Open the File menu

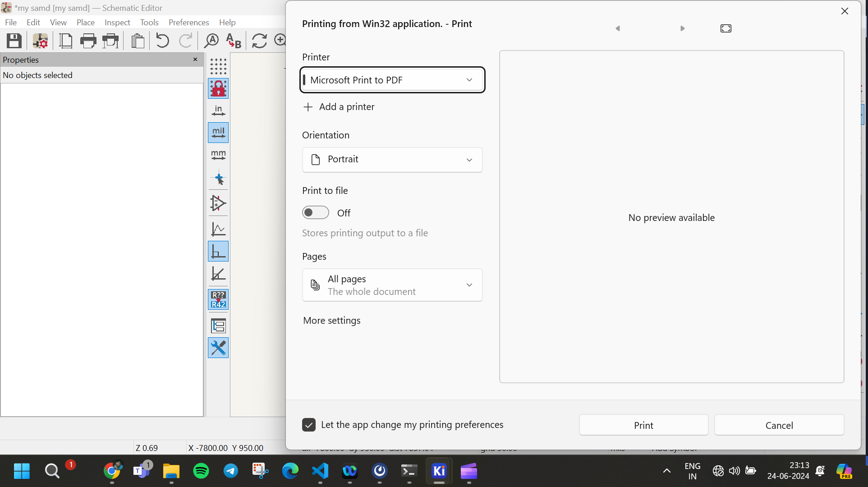tap(11, 22)
